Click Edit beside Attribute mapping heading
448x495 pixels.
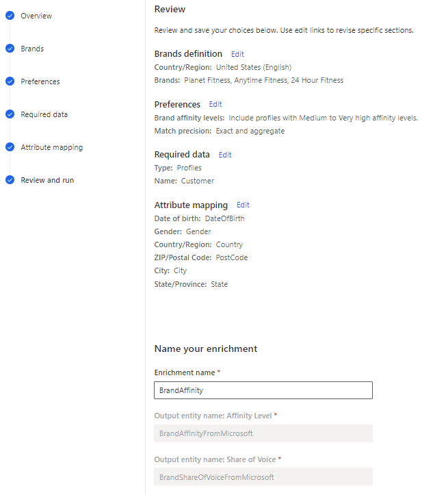[243, 205]
